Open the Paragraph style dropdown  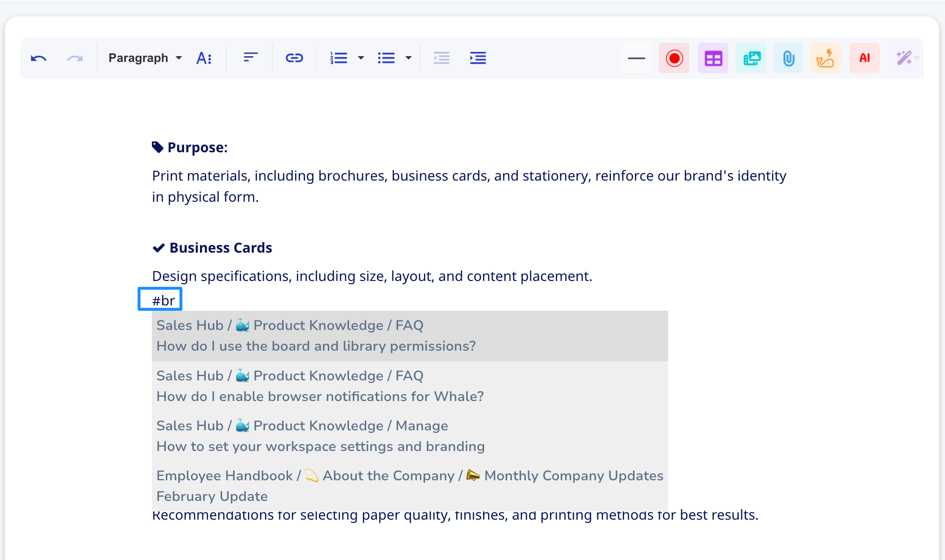pos(145,58)
